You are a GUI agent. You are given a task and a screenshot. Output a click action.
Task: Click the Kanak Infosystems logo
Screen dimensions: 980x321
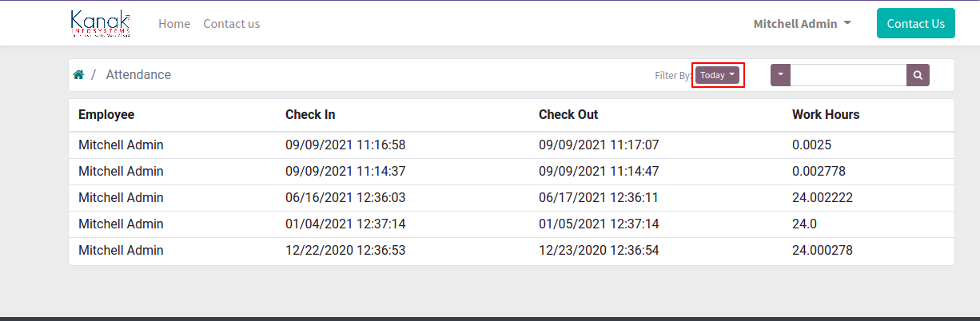[x=100, y=24]
